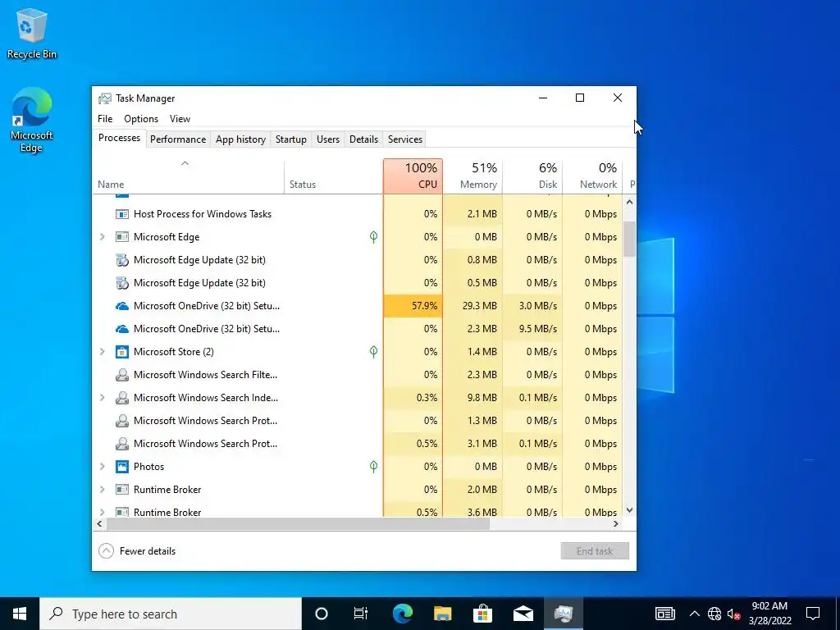Viewport: 840px width, 630px height.
Task: Click the green leaf status icon for Microsoft Store
Action: pyautogui.click(x=373, y=352)
